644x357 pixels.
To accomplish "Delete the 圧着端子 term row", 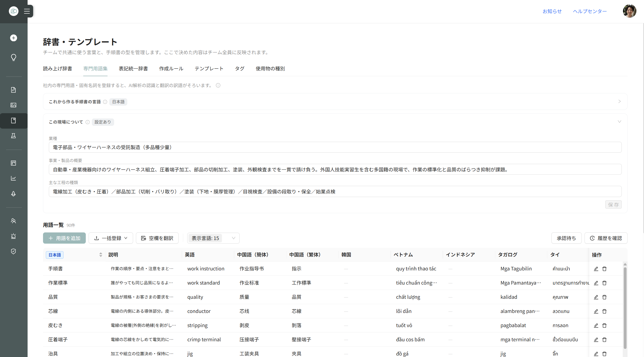I will click(605, 340).
